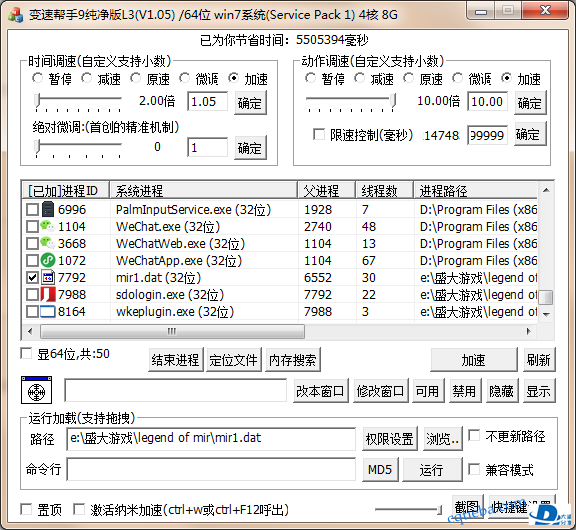Click the process list horizontal scrollbar

coord(279,331)
